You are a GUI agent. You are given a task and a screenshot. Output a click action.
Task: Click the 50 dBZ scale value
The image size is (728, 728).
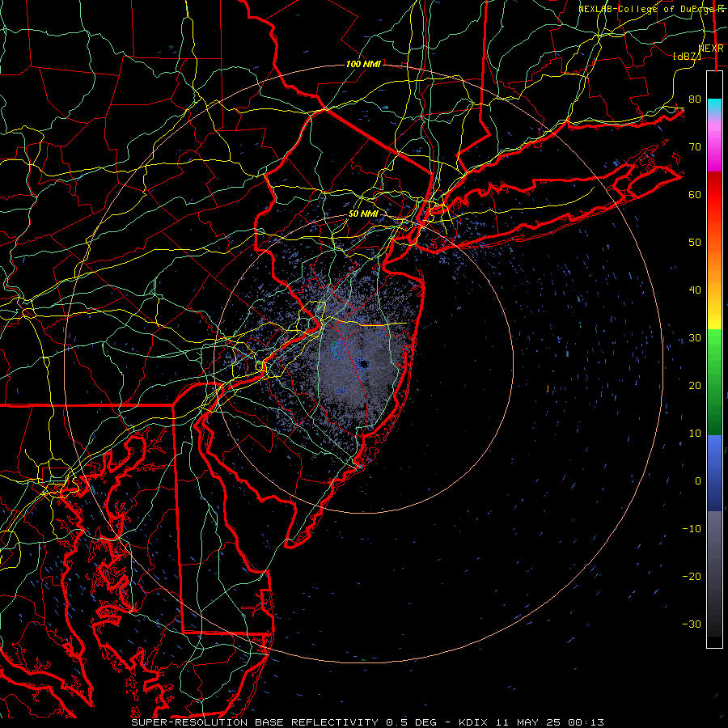click(x=695, y=243)
